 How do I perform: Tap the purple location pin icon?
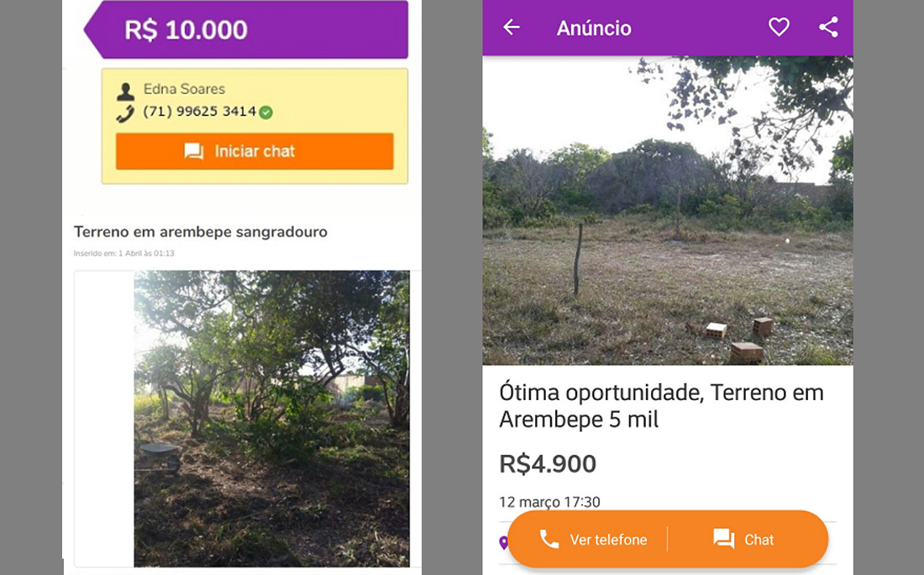pos(504,542)
